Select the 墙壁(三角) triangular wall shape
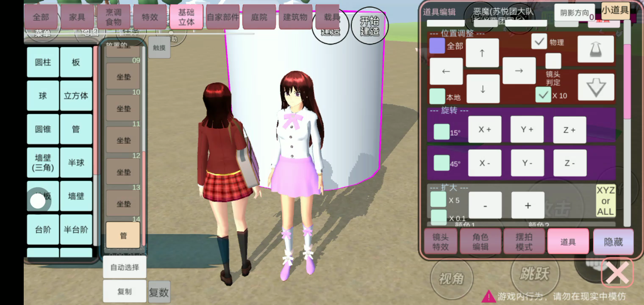 [x=43, y=163]
